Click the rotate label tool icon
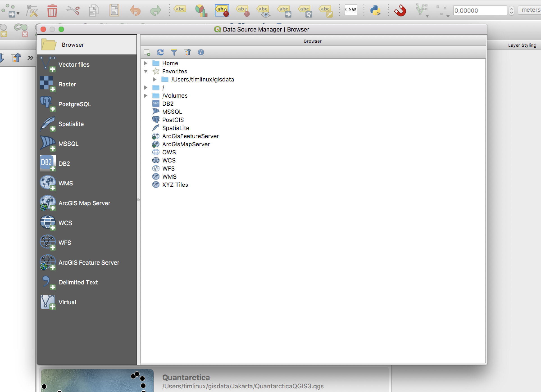 coord(305,11)
